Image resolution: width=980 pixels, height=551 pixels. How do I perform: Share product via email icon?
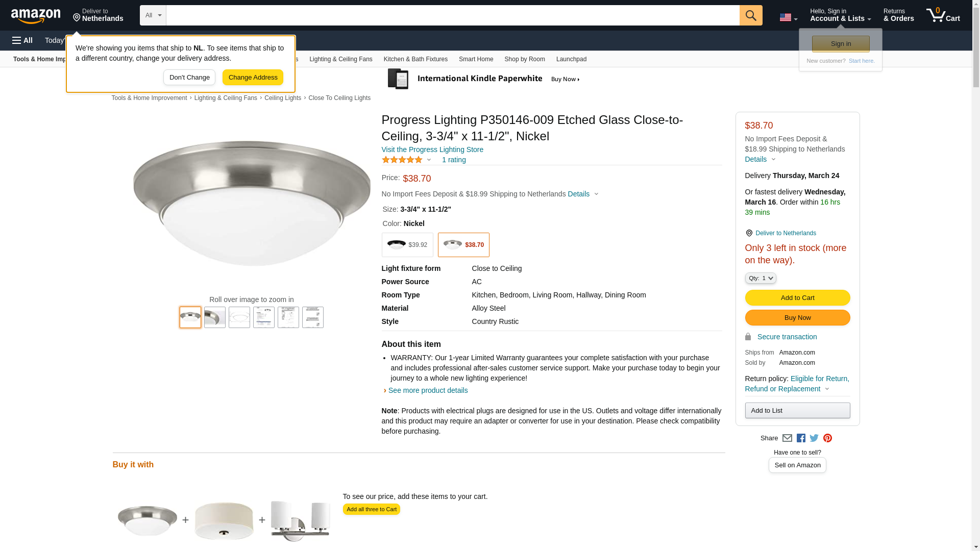[x=787, y=438]
